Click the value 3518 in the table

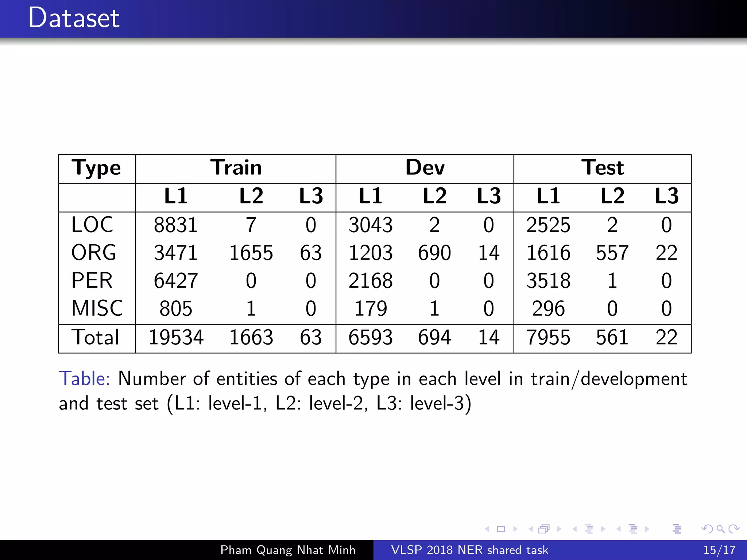coord(548,281)
